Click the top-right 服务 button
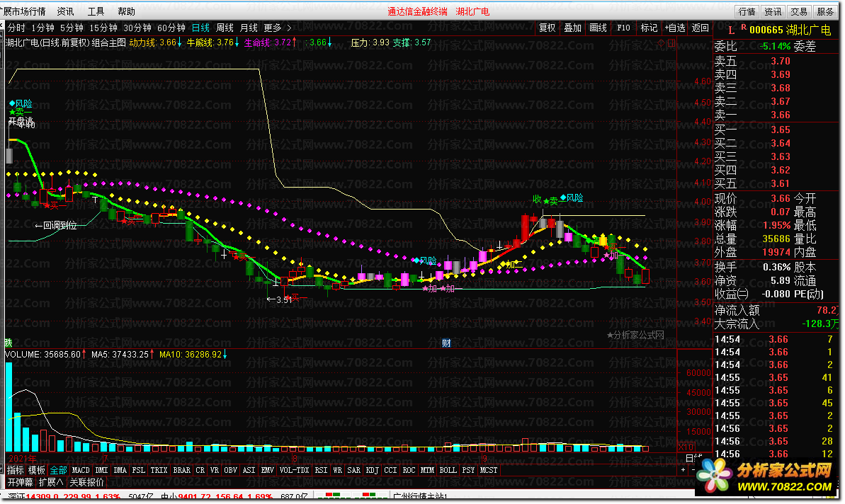This screenshot has height=504, width=845. tap(825, 12)
